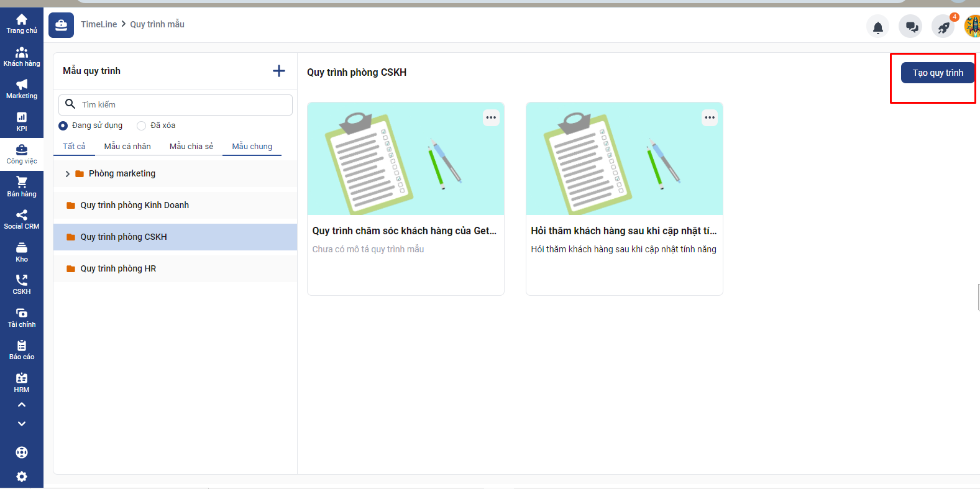Click the Tạo quy trình button
Image resolution: width=980 pixels, height=489 pixels.
(937, 73)
